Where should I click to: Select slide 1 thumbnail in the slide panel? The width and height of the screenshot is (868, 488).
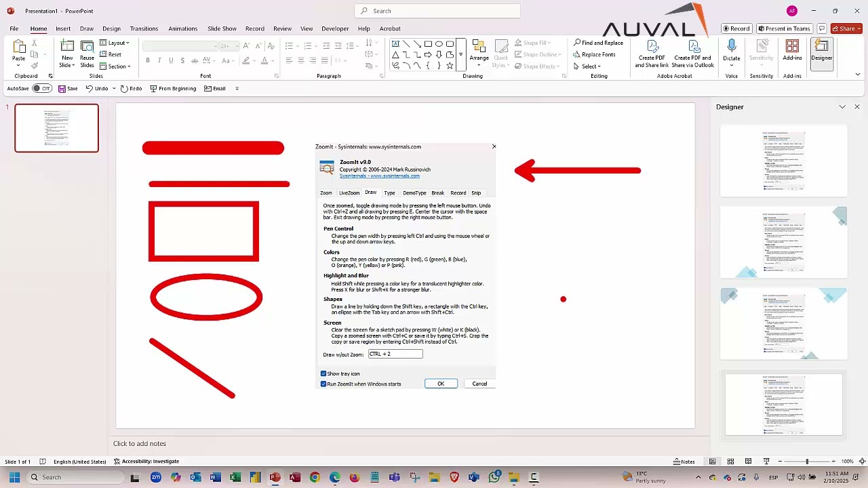click(x=57, y=127)
